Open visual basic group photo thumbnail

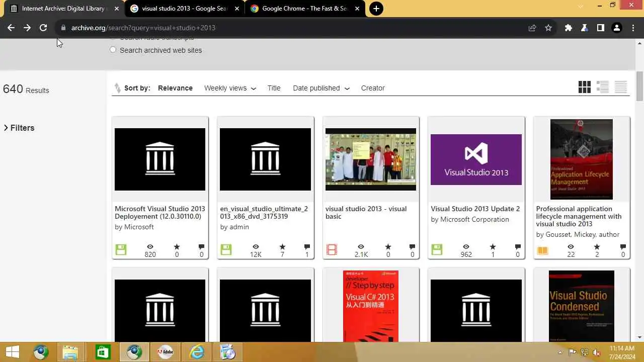point(371,159)
